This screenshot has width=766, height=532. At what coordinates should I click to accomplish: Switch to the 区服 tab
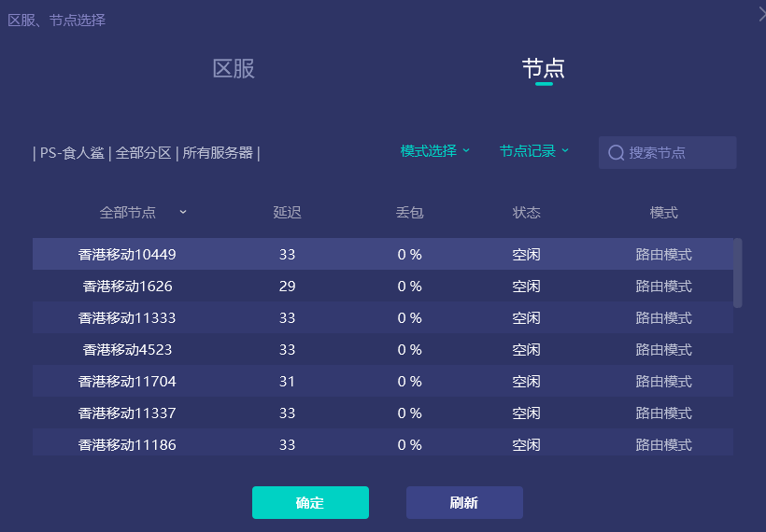pyautogui.click(x=234, y=68)
